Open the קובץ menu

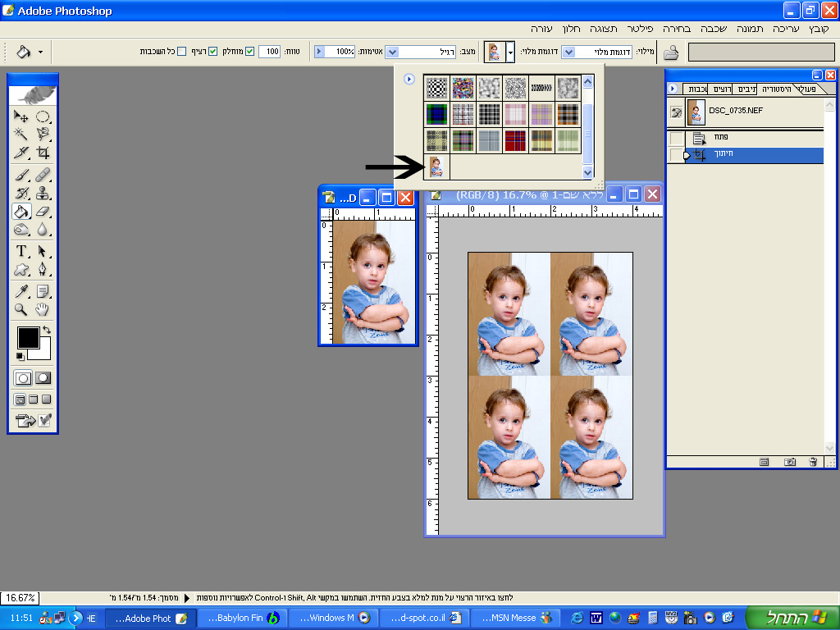pos(819,29)
